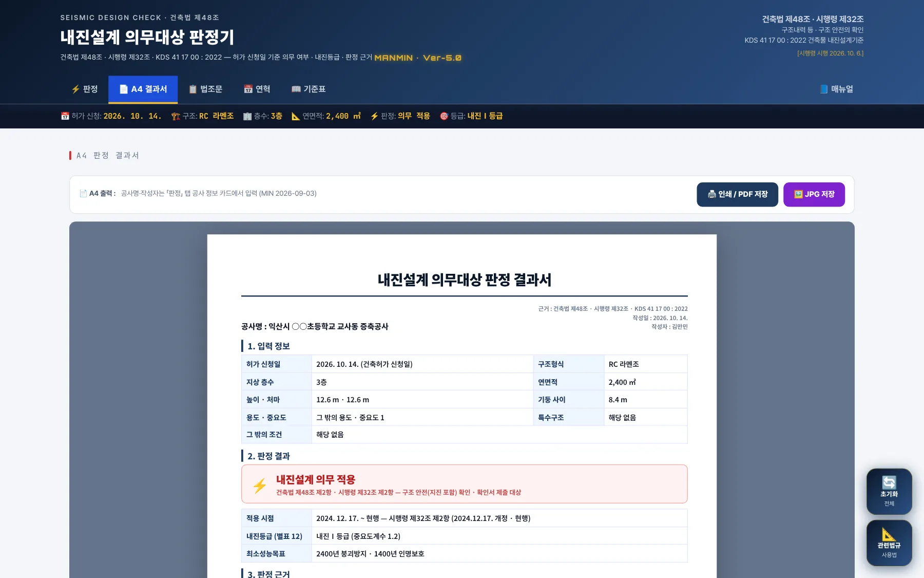Click the refresh arrows icon above 초기화

[x=889, y=482]
